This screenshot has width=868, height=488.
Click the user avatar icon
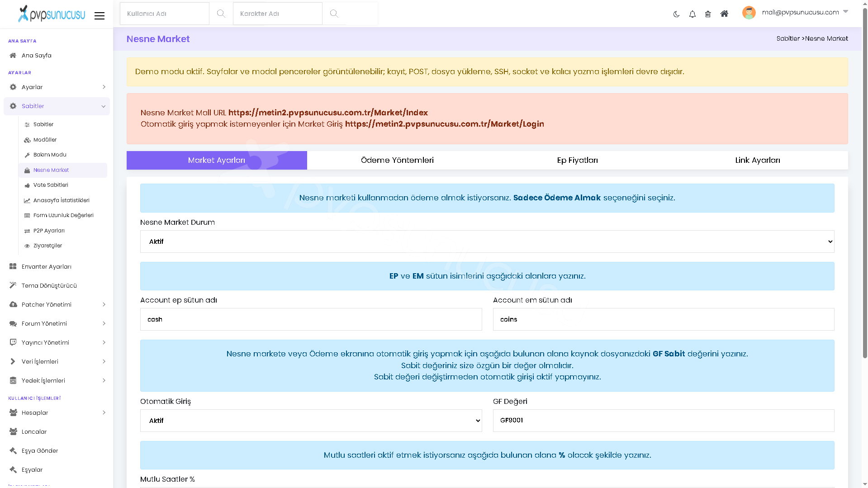click(x=749, y=13)
